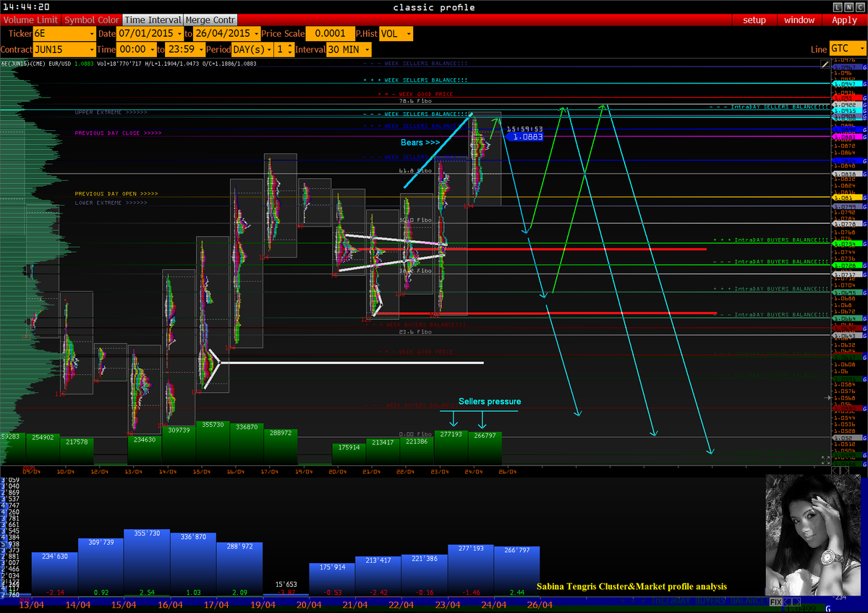Screen dimensions: 868x613
Task: Click G marker beside 1.052 grey level
Action: (x=864, y=438)
